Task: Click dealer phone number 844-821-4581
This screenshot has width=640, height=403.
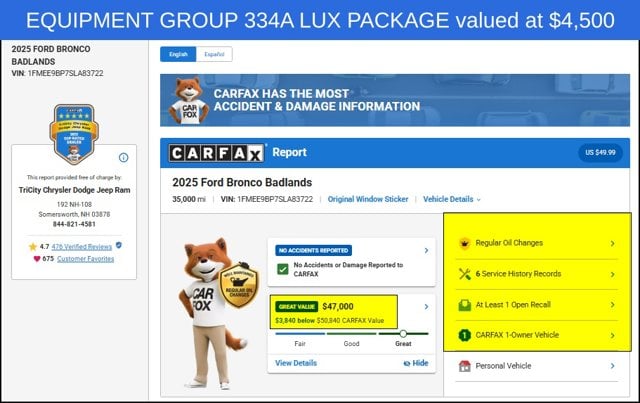Action: point(74,224)
